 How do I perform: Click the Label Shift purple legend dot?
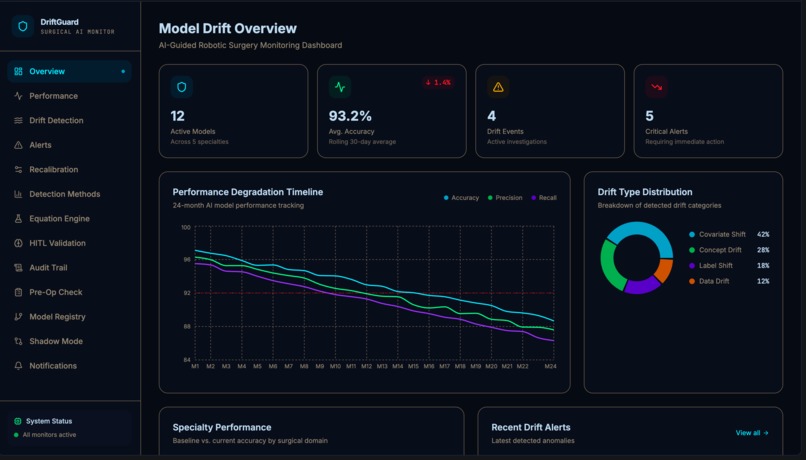coord(692,266)
